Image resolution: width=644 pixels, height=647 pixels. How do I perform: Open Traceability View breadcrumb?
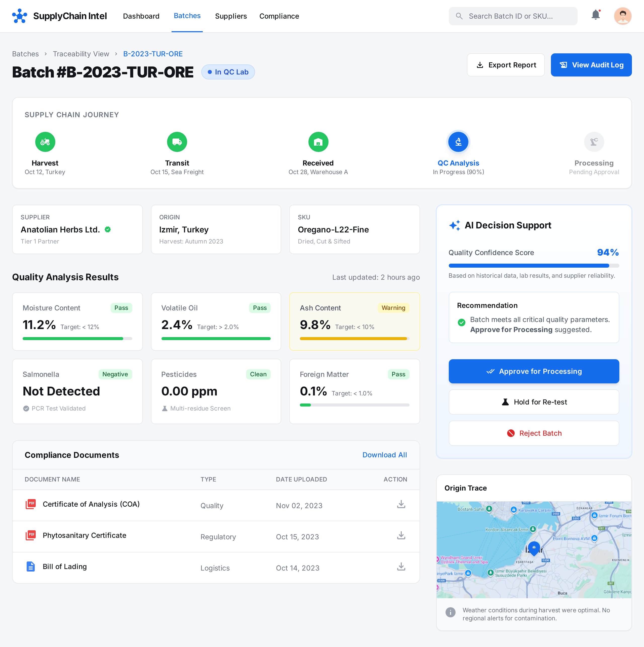81,54
